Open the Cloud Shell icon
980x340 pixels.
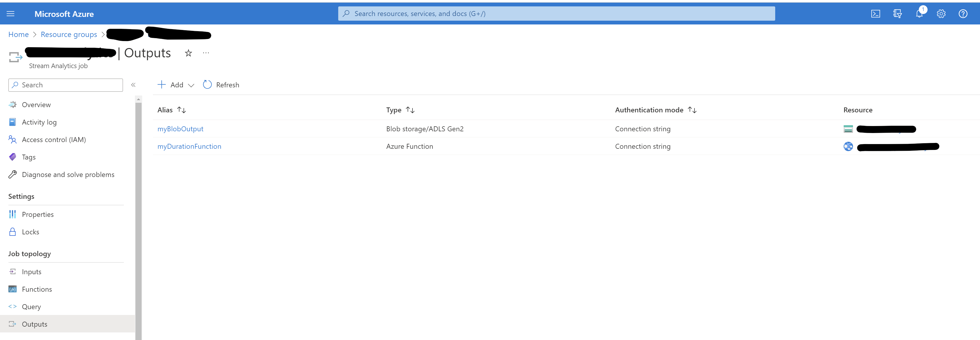pyautogui.click(x=875, y=14)
